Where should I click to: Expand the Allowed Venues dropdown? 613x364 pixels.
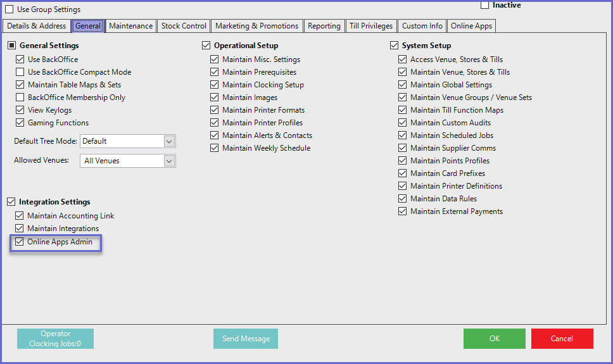pyautogui.click(x=169, y=161)
